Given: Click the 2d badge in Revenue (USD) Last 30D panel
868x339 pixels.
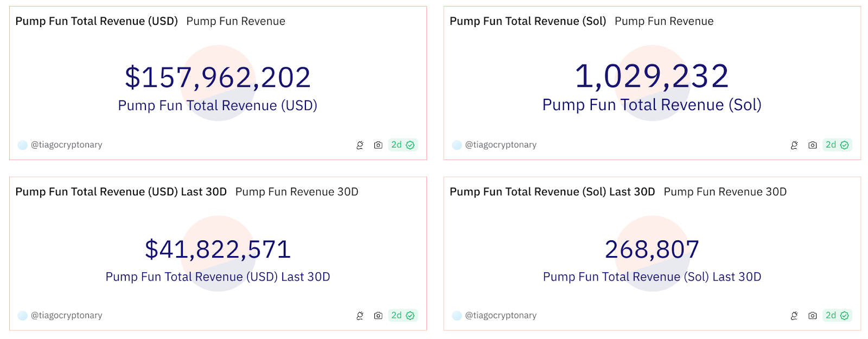Looking at the screenshot, I should [403, 316].
